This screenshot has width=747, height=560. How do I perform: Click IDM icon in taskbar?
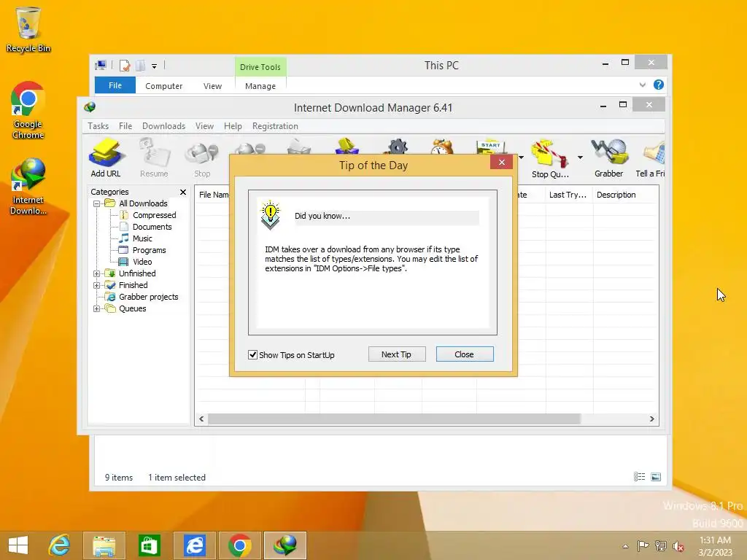(285, 545)
